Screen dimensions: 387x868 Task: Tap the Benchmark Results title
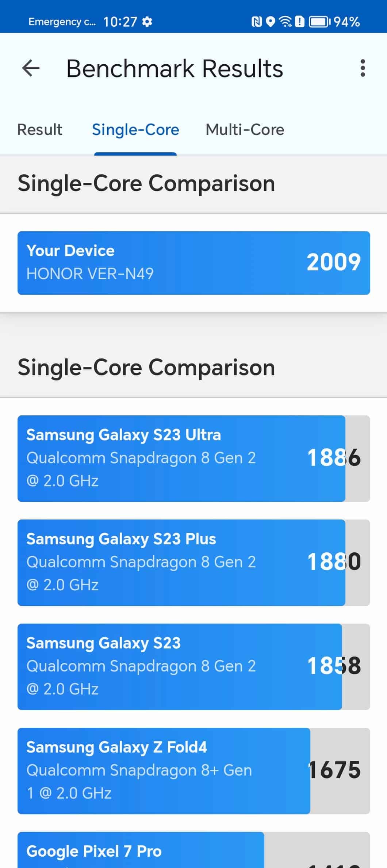(x=175, y=69)
